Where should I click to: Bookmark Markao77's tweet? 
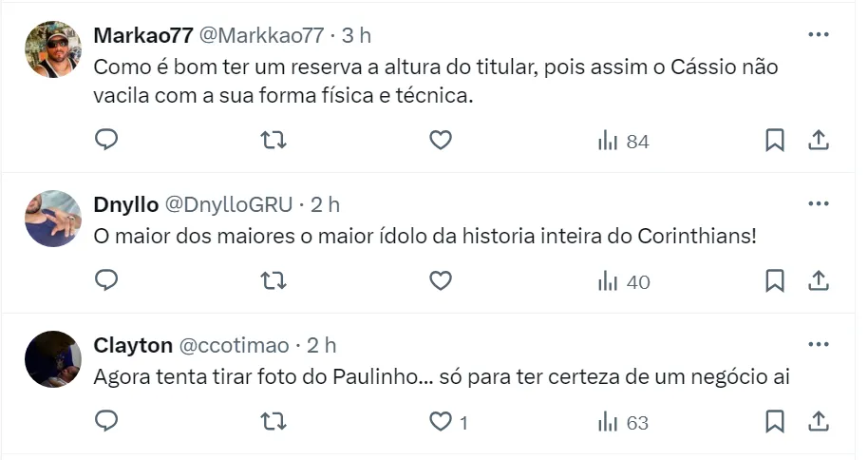(775, 141)
